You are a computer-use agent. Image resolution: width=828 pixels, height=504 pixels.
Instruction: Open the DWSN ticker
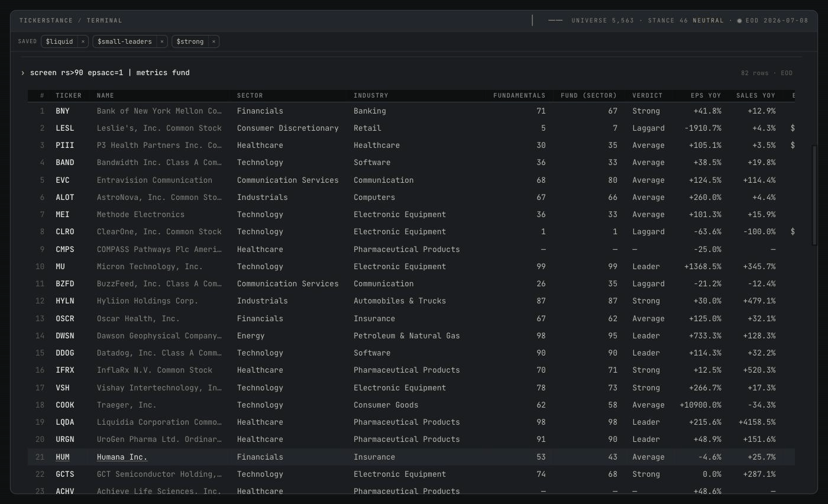click(65, 335)
